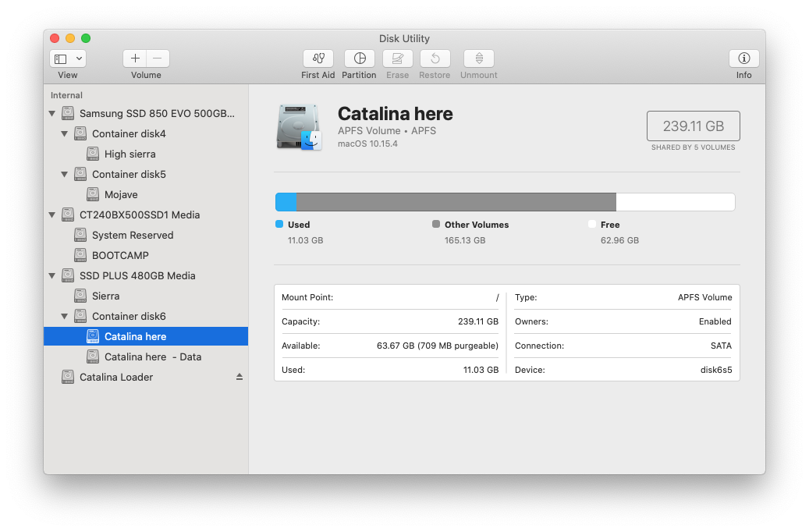The height and width of the screenshot is (532, 809).
Task: Click the 165.13 GB other volumes value
Action: [465, 240]
